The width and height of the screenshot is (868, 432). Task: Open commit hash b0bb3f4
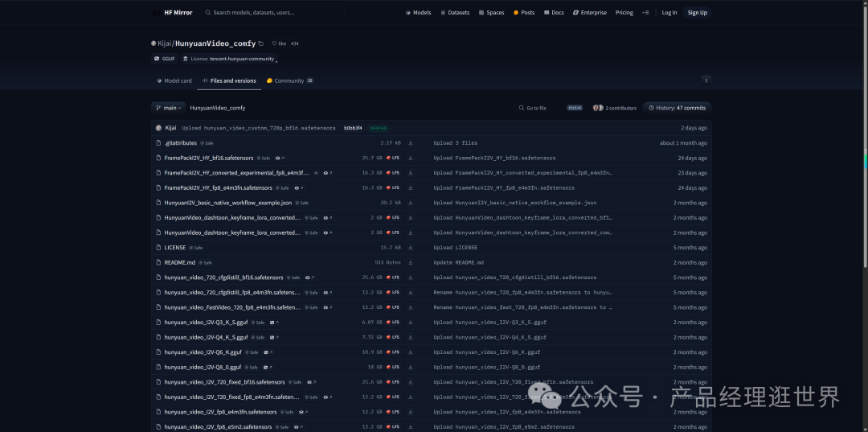tap(353, 128)
